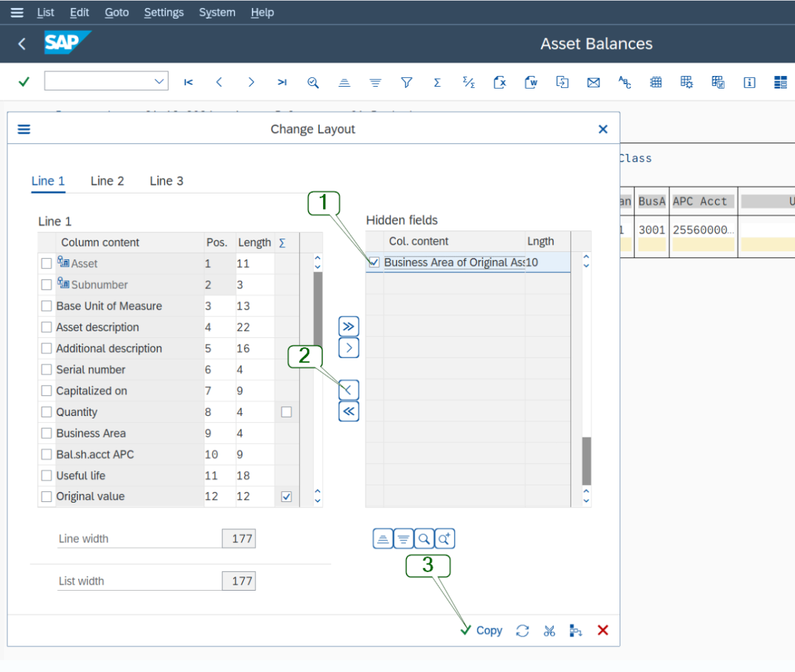
Task: Toggle the Original value total checkbox
Action: (x=286, y=497)
